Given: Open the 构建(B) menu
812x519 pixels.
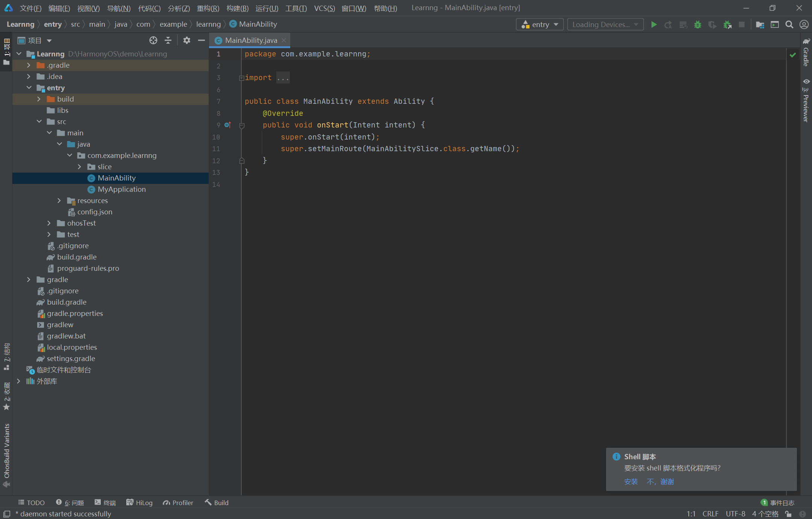Looking at the screenshot, I should 238,8.
